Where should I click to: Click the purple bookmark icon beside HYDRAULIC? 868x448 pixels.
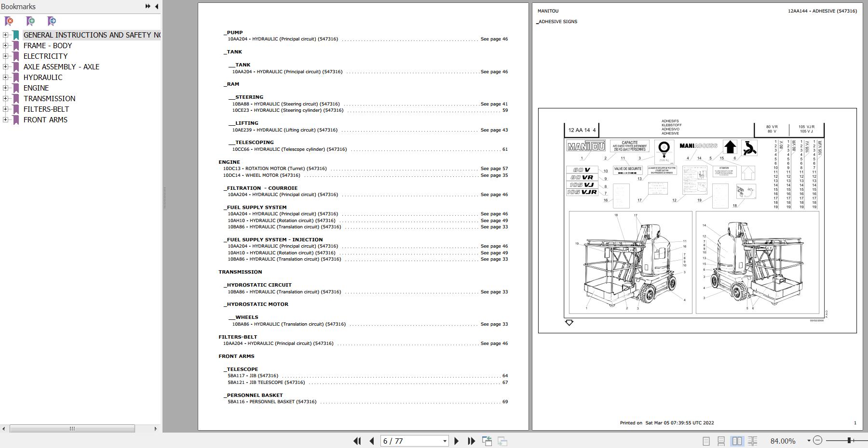coord(16,78)
